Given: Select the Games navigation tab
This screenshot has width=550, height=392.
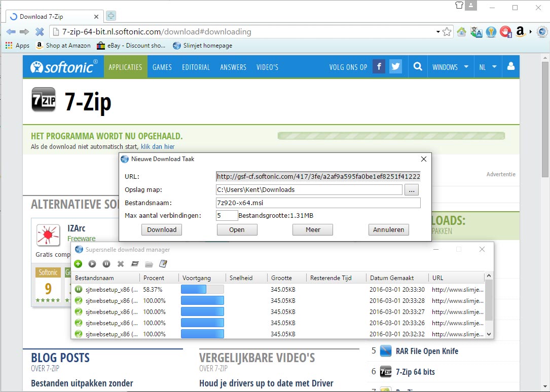Looking at the screenshot, I should pyautogui.click(x=162, y=67).
